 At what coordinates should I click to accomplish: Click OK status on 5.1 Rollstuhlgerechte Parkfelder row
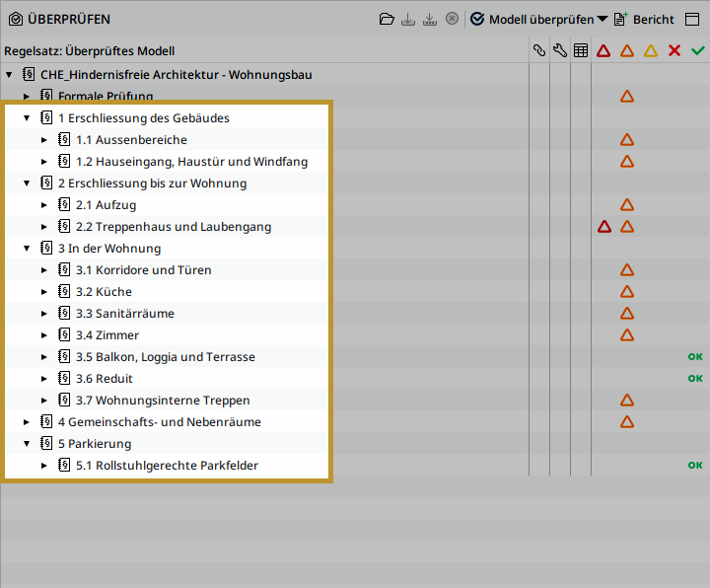click(x=695, y=466)
